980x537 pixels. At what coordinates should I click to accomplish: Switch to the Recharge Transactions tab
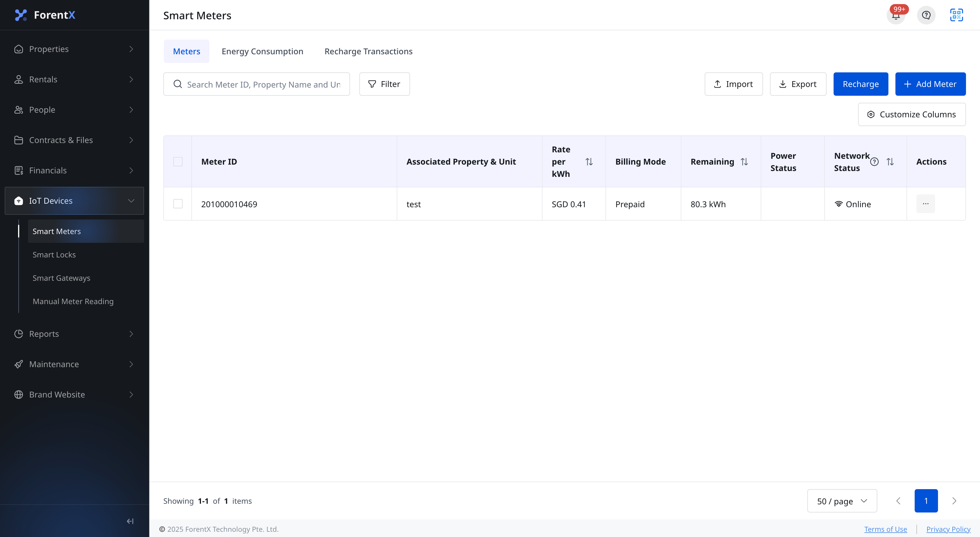pos(368,51)
